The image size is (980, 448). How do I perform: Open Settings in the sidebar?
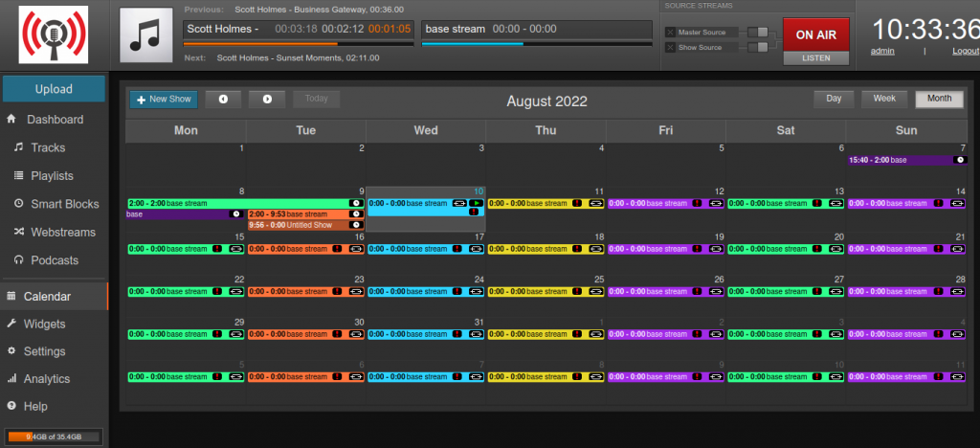pyautogui.click(x=54, y=351)
